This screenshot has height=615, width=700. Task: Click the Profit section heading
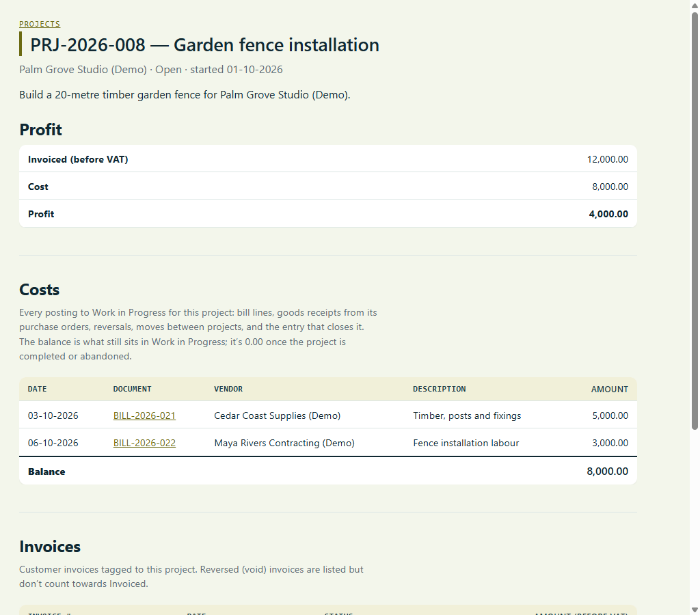[40, 130]
